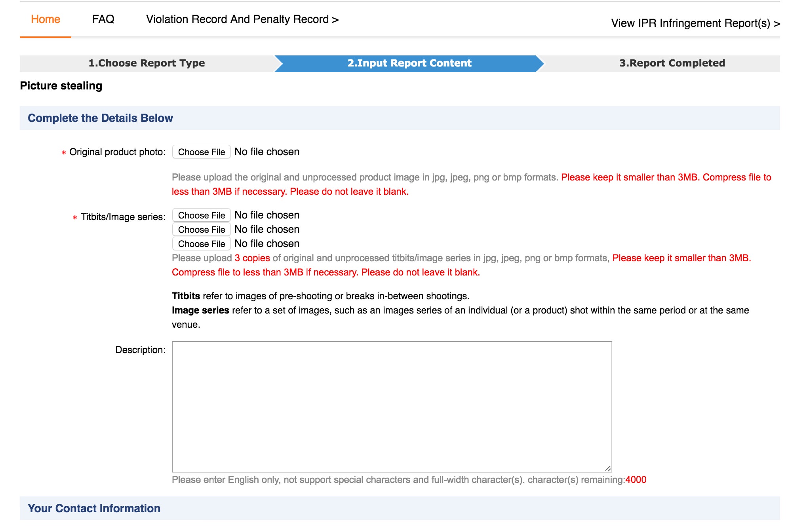Click step 3 Report Completed
Screen dimensions: 788x532
coord(672,63)
